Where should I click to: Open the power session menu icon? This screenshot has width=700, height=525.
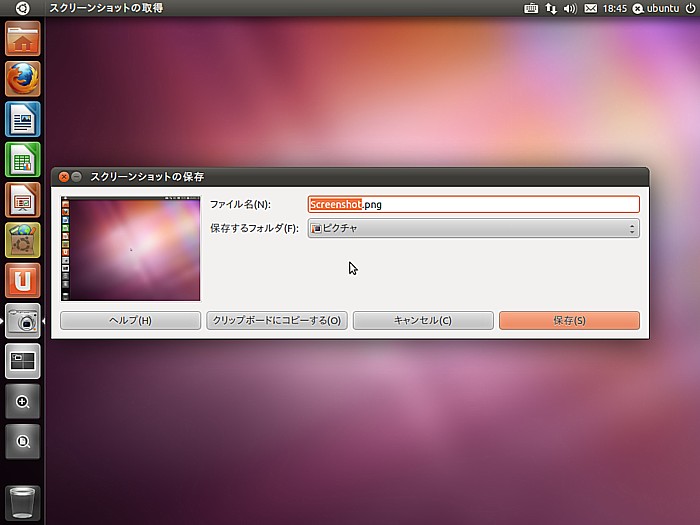[x=690, y=8]
